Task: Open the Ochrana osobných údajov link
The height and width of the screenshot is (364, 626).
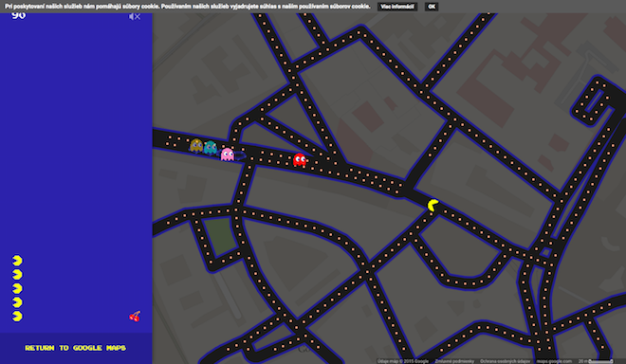Action: (505, 361)
